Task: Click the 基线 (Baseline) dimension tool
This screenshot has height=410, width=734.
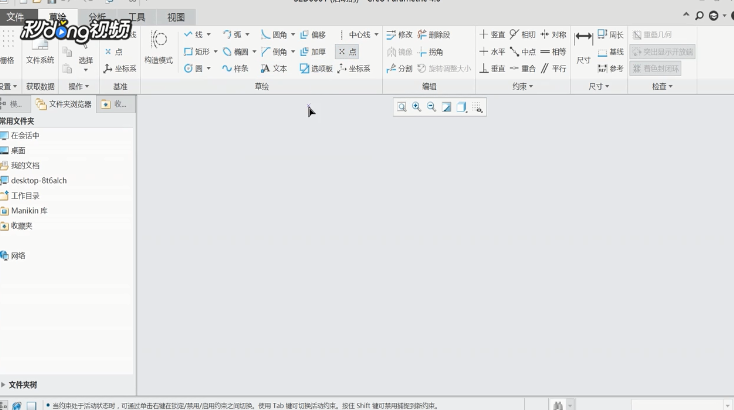Action: pos(611,51)
